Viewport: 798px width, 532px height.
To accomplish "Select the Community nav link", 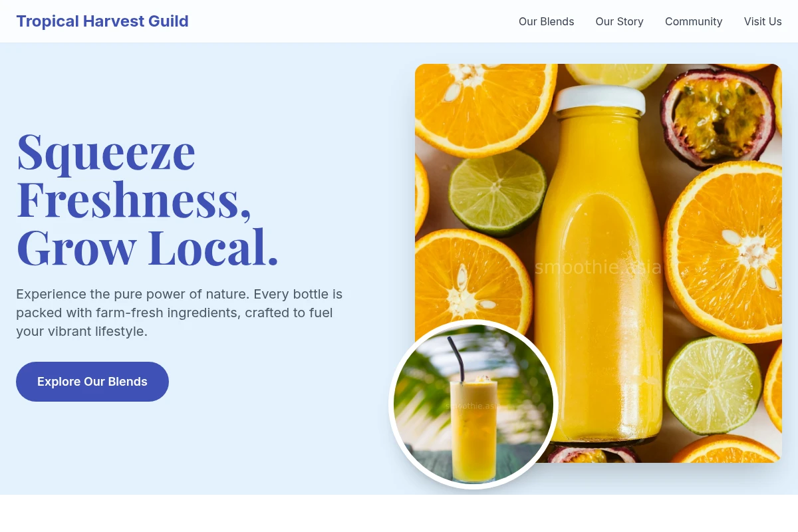I will pyautogui.click(x=694, y=21).
